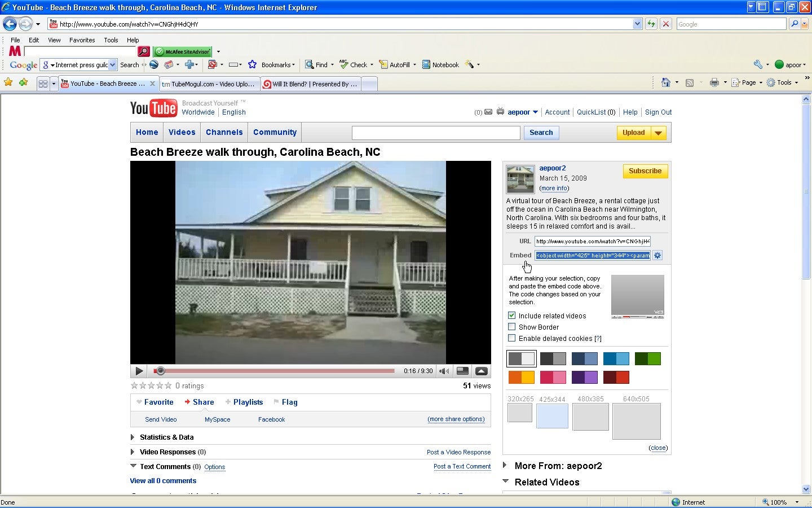Click Post a Text Comment link
Image resolution: width=812 pixels, height=508 pixels.
(462, 466)
